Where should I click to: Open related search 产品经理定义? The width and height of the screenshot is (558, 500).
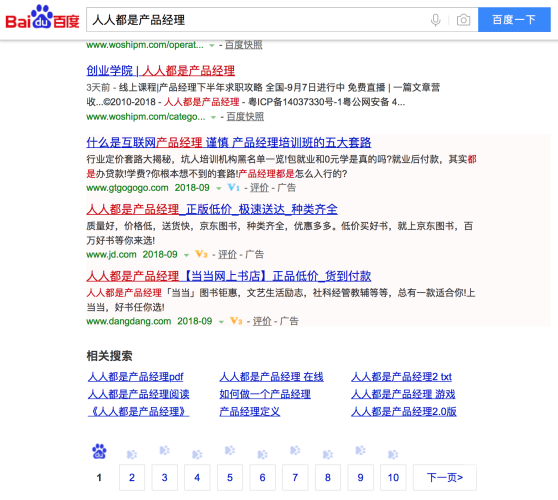coord(249,411)
